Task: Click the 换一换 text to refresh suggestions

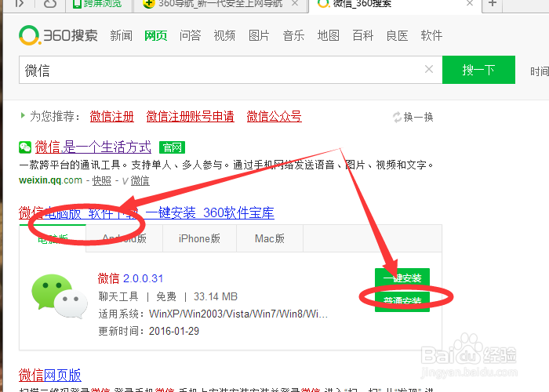Action: (x=418, y=118)
